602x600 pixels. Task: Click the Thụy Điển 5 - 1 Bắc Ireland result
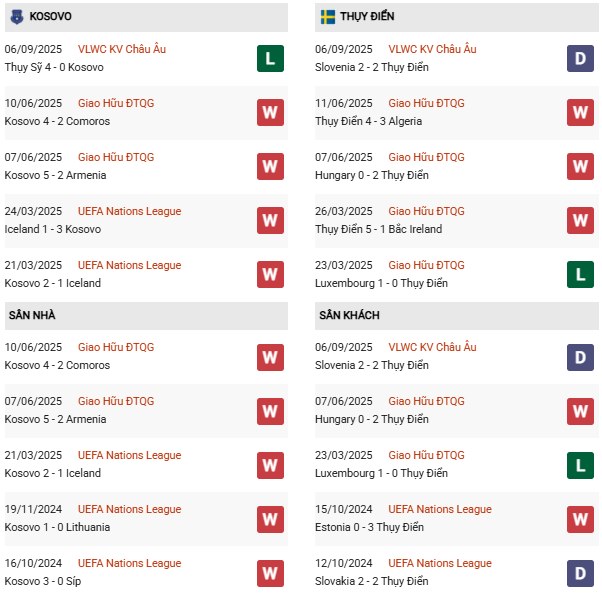381,229
